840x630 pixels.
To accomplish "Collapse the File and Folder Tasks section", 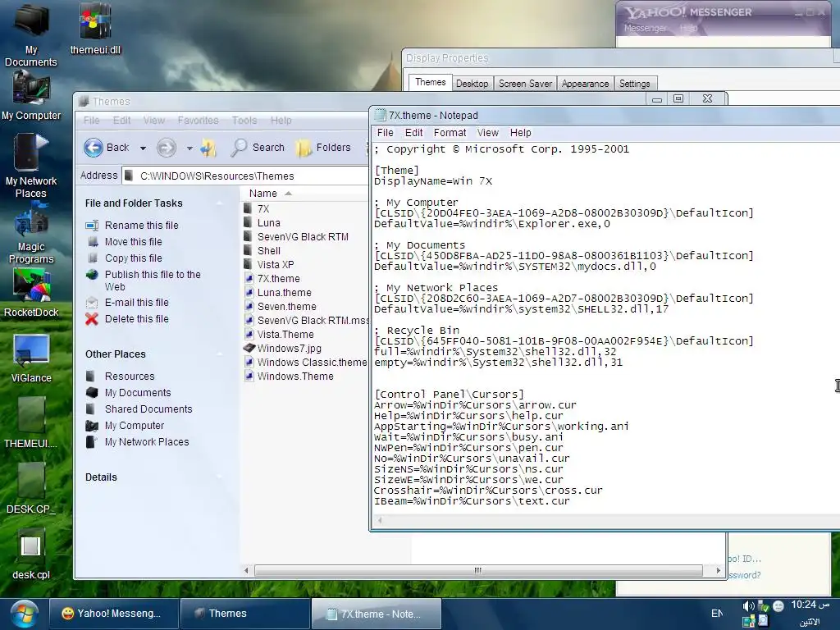I will (219, 203).
